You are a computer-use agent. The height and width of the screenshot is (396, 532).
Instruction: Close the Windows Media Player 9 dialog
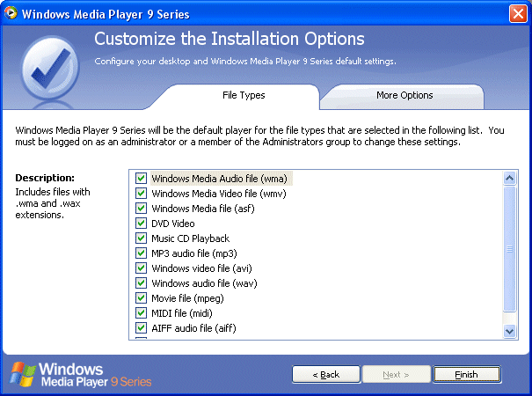click(518, 14)
